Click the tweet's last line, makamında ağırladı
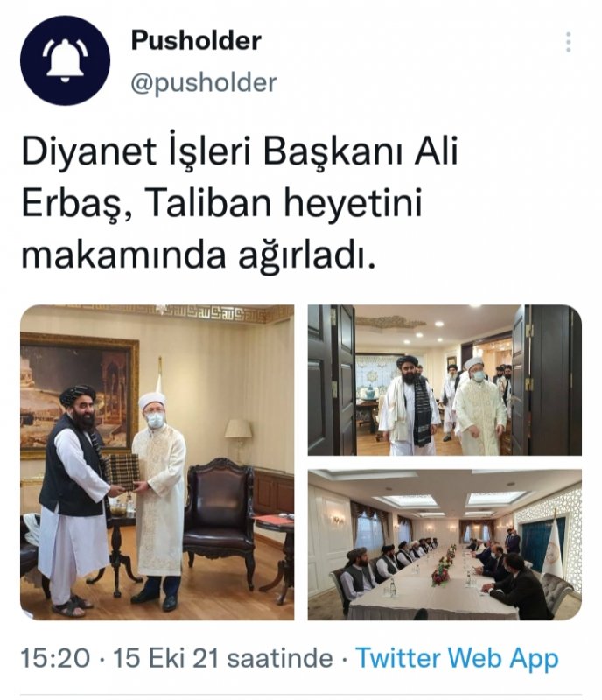The width and height of the screenshot is (602, 700). coord(198,255)
